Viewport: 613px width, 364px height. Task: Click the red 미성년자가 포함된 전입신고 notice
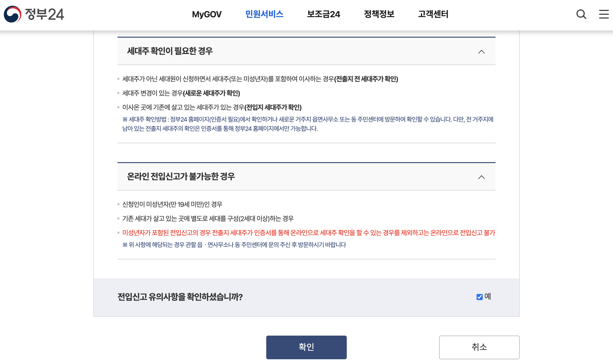(309, 232)
